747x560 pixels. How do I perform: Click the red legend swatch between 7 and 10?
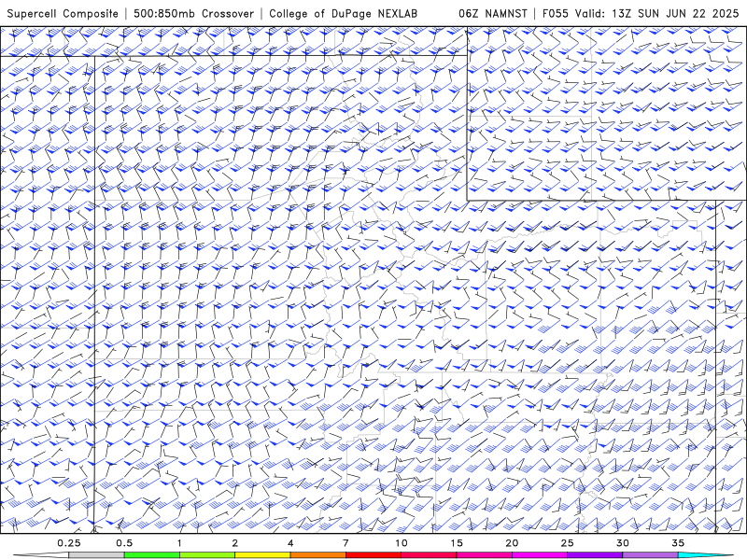click(x=373, y=555)
